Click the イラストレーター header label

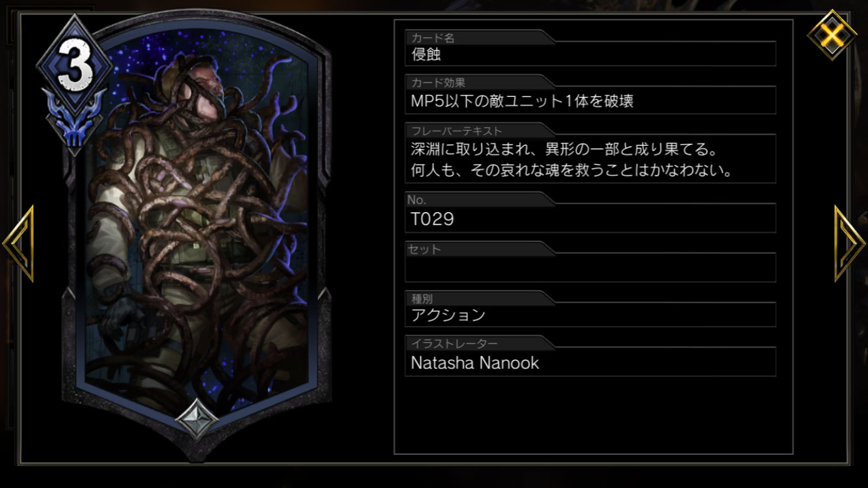[455, 343]
